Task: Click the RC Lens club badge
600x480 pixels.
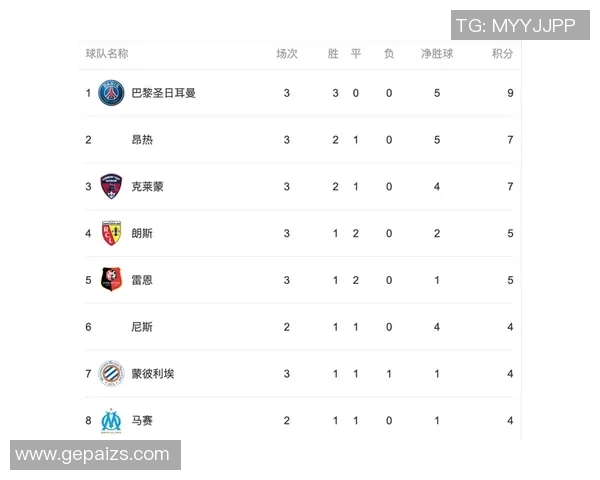Action: [111, 233]
